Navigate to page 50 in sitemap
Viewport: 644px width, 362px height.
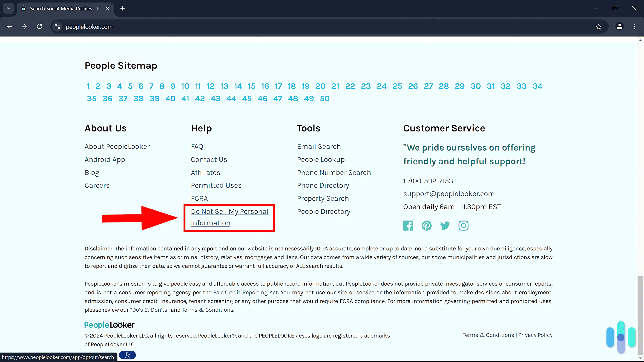coord(325,98)
